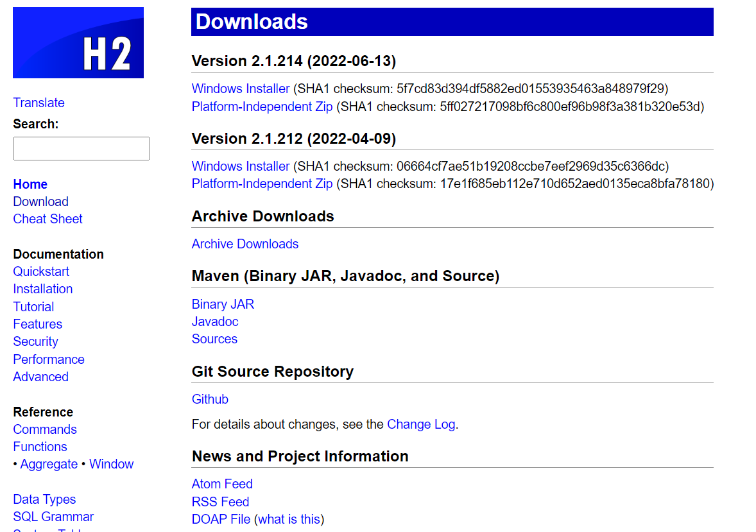Click the 'what is this' link

coord(289,519)
